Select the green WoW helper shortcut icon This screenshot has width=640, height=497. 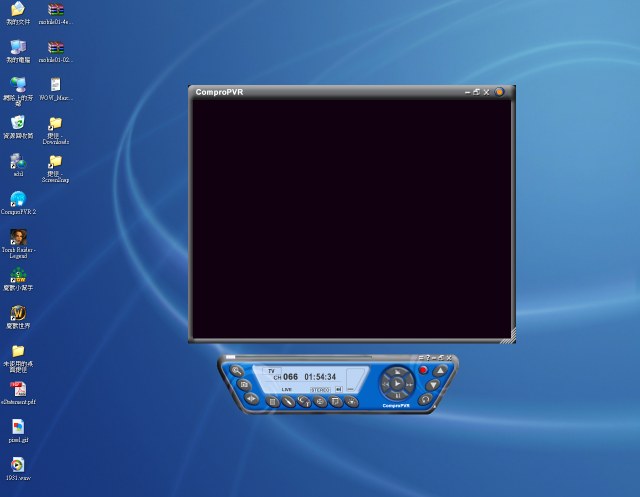[18, 279]
